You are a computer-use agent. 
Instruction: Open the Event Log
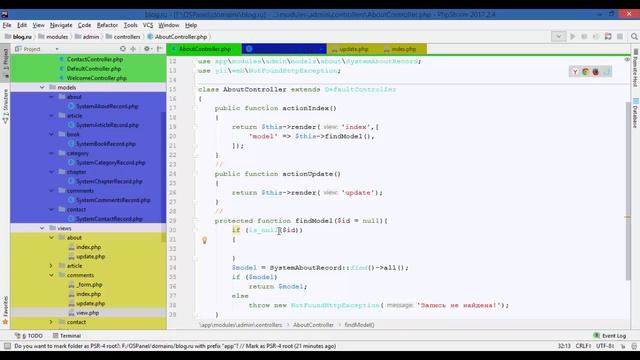pos(610,336)
